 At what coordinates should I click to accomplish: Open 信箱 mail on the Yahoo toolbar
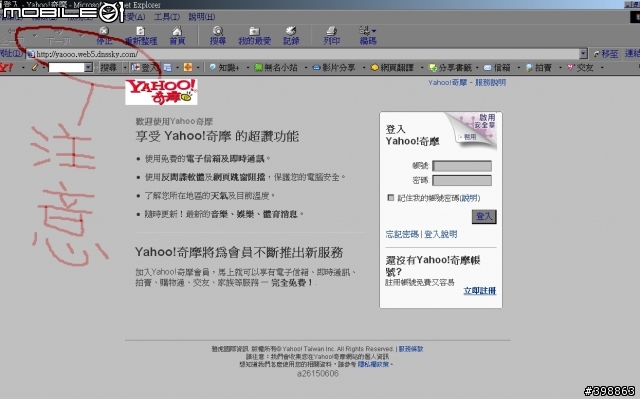(497, 67)
